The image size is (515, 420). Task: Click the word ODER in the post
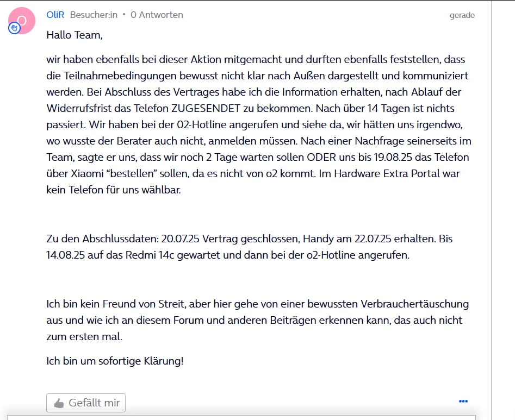click(321, 157)
